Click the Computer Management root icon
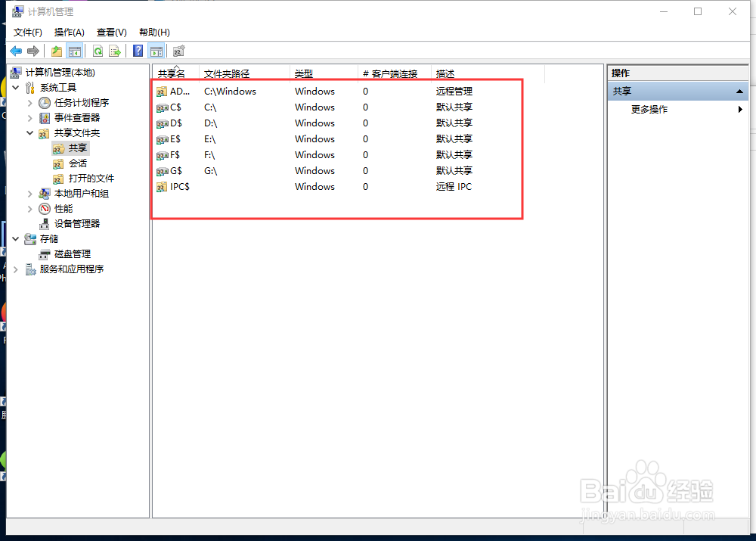Image resolution: width=756 pixels, height=541 pixels. 16,73
